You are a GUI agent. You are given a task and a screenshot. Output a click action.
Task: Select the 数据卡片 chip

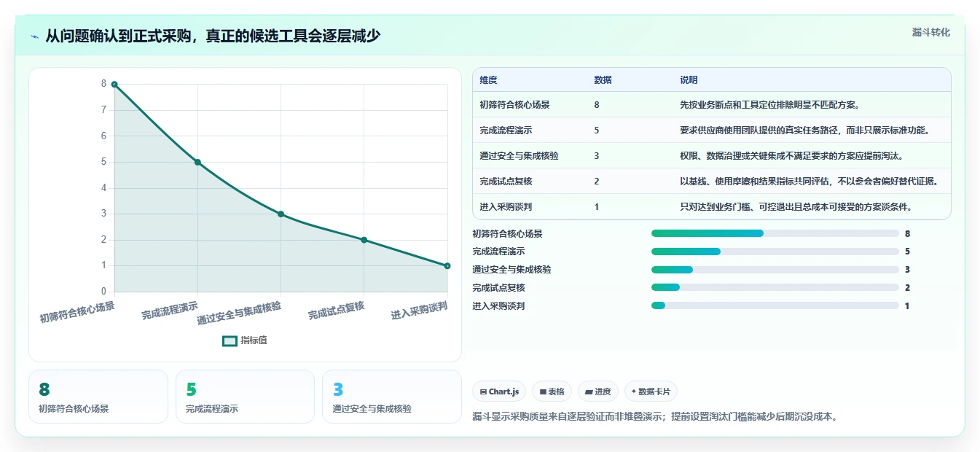tap(651, 391)
